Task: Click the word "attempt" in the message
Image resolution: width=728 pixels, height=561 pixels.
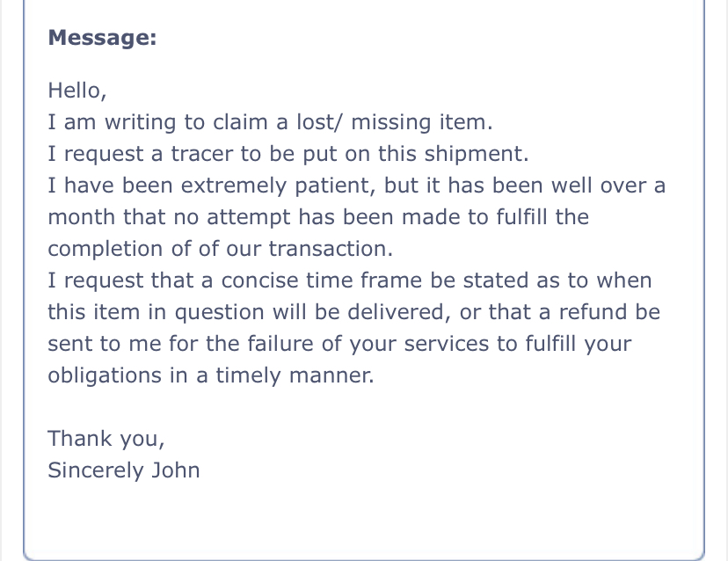Action: point(249,218)
